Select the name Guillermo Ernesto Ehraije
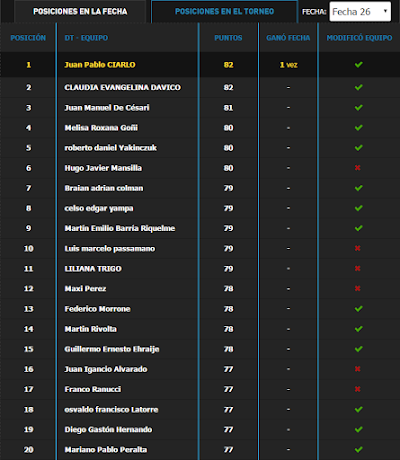The image size is (400, 460). point(112,349)
